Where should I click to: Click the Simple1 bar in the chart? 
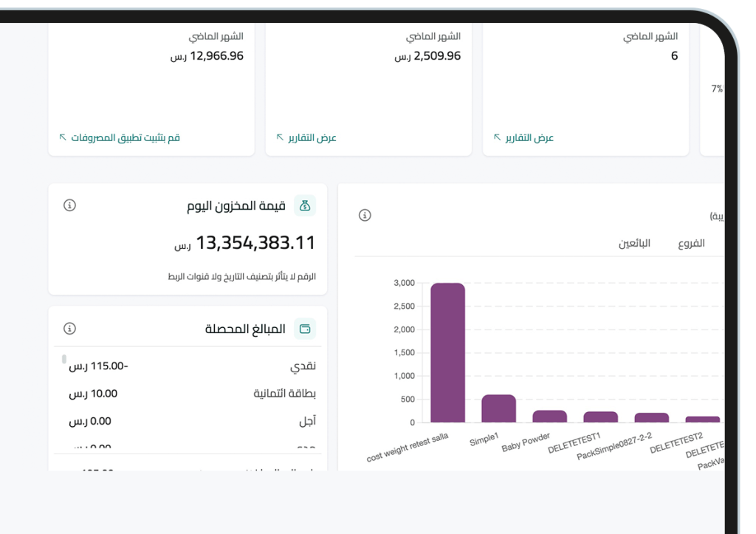click(x=498, y=410)
